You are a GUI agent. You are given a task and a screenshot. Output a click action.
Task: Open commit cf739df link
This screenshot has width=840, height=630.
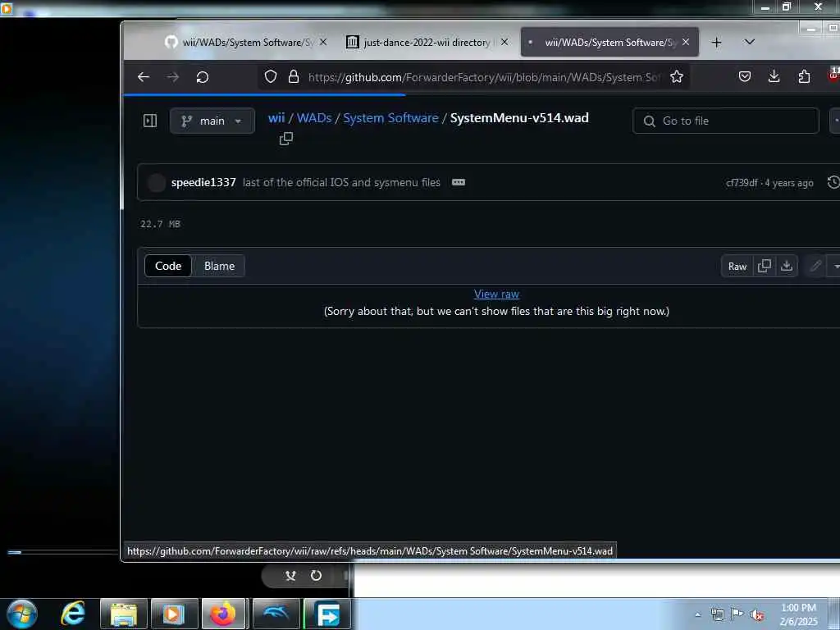(x=742, y=183)
